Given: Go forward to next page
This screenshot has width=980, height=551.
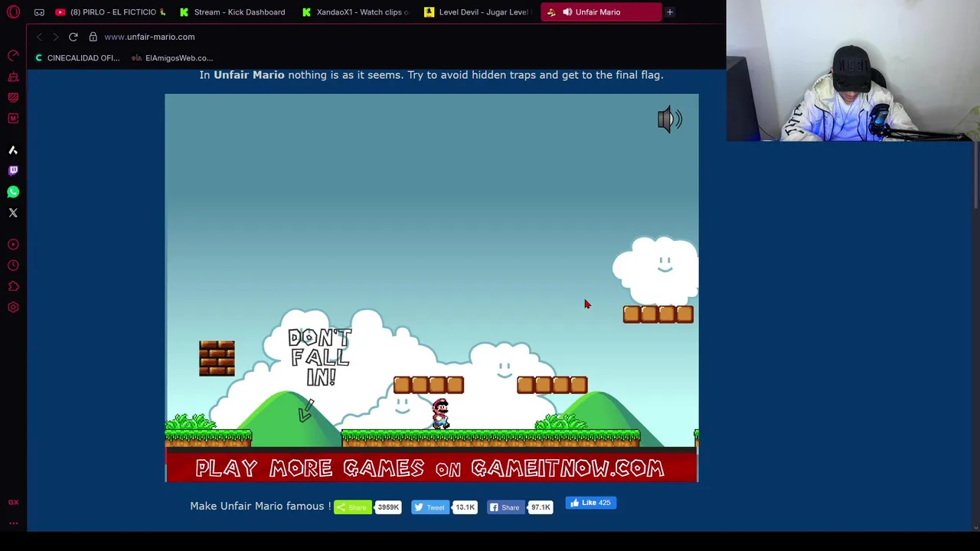Looking at the screenshot, I should tap(56, 37).
